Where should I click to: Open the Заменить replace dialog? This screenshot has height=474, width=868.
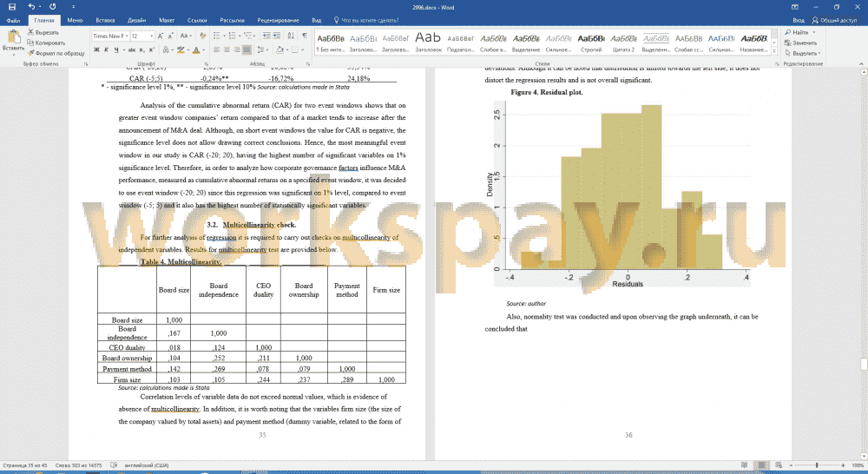[x=800, y=43]
